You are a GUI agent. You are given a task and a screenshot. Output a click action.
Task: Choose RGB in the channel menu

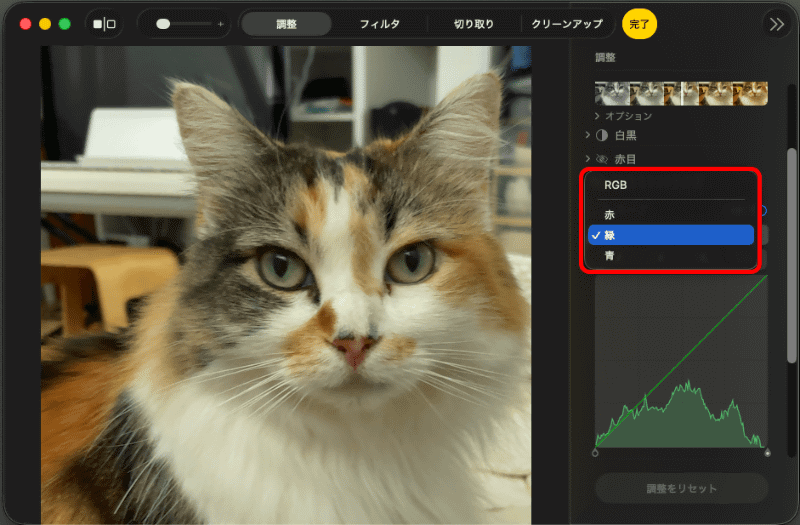(x=671, y=185)
